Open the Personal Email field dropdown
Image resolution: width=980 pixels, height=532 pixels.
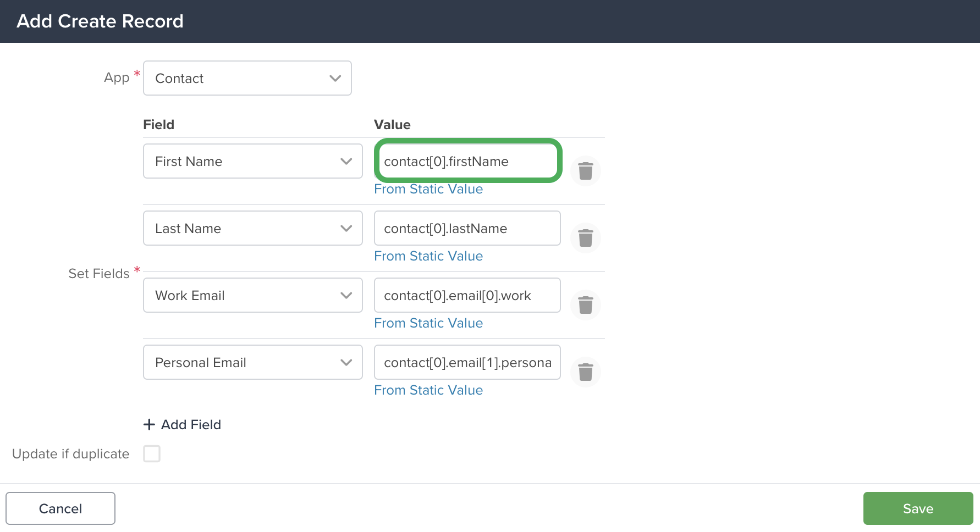click(253, 362)
